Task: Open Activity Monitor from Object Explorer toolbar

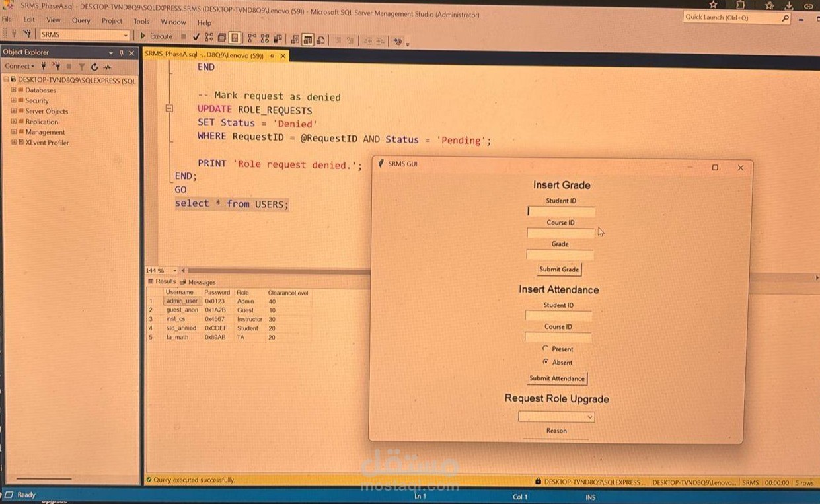Action: (x=107, y=66)
